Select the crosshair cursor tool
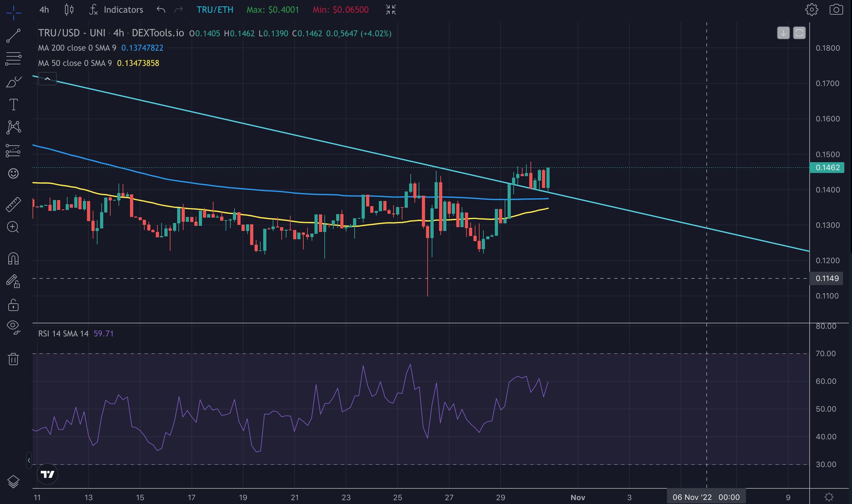The width and height of the screenshot is (852, 504). click(x=13, y=12)
